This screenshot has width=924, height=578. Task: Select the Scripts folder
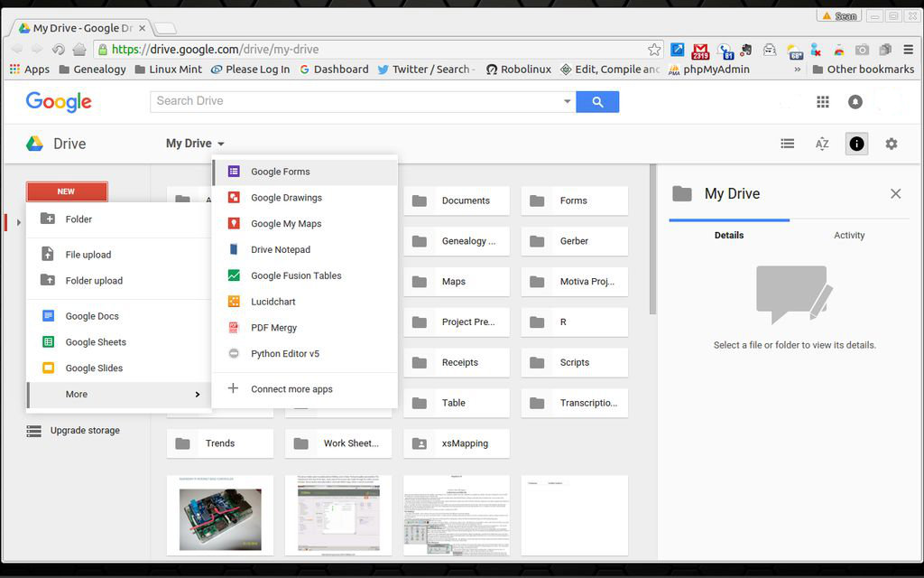pos(575,363)
